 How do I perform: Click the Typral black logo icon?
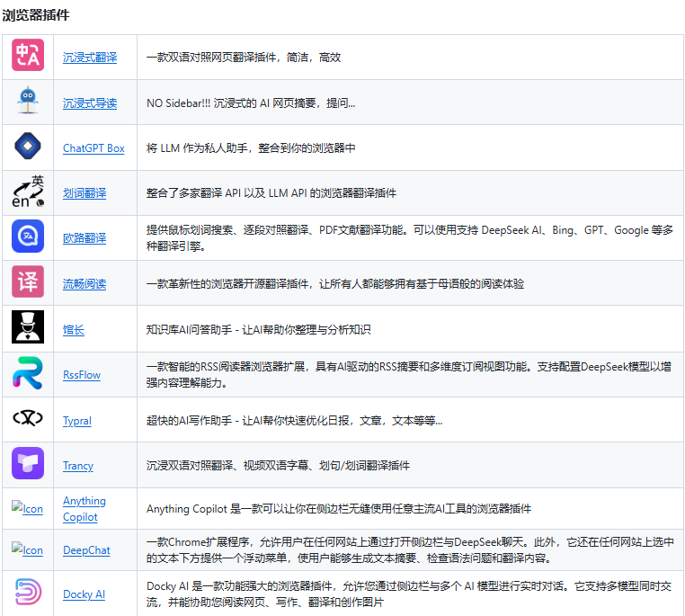(28, 418)
